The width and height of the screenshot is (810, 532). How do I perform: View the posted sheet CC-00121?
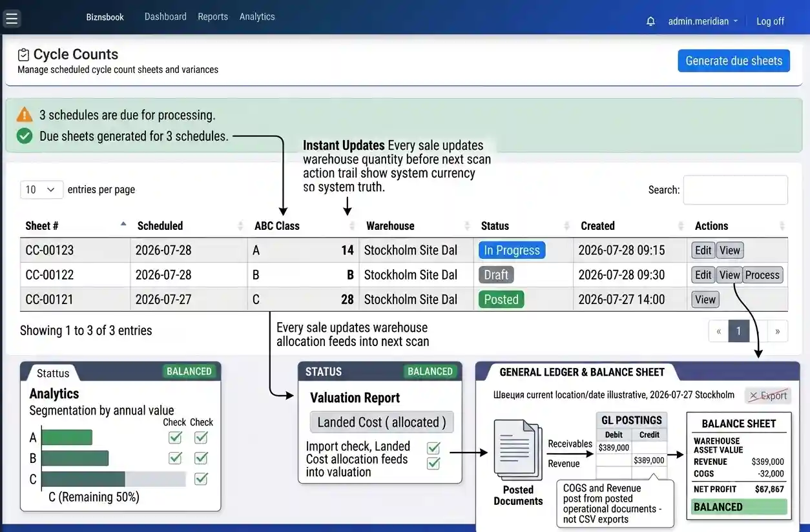705,300
